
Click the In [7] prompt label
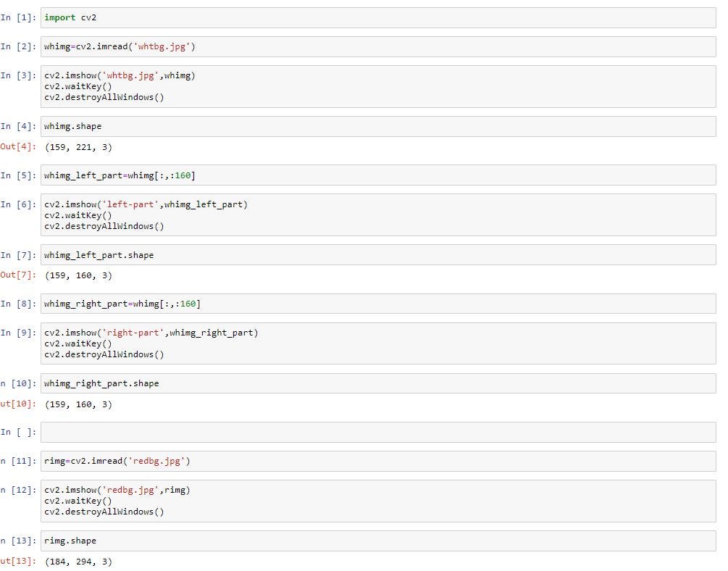19,255
